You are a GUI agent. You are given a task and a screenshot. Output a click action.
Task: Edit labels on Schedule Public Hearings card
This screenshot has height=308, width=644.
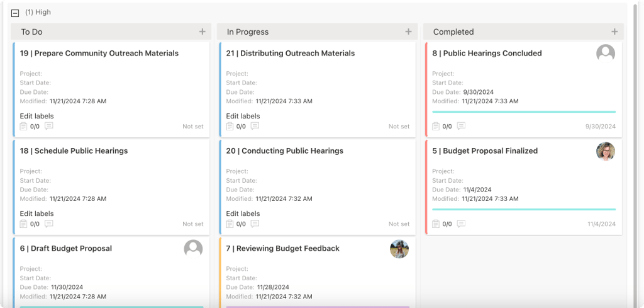(x=36, y=214)
